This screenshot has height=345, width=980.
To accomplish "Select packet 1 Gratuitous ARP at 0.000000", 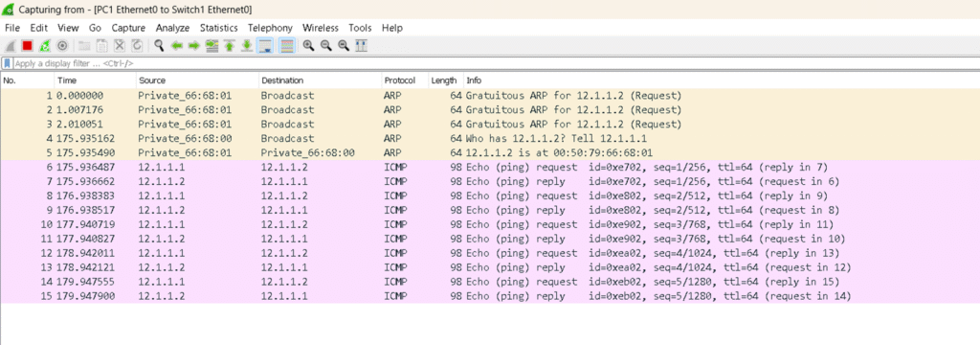I will 490,96.
